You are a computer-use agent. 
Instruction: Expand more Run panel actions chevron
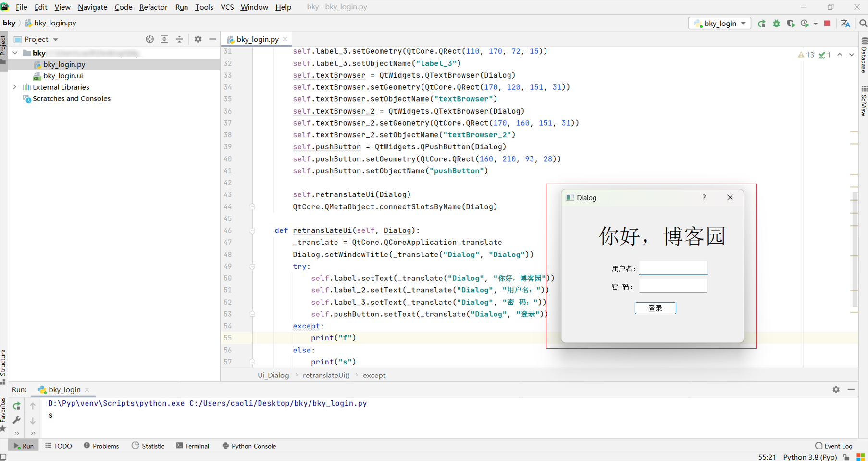17,433
